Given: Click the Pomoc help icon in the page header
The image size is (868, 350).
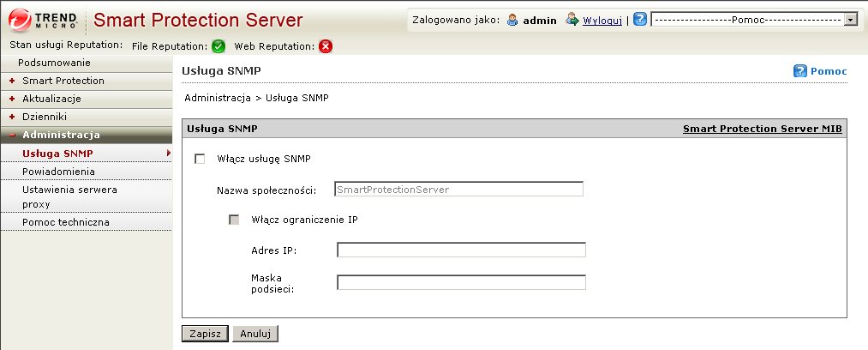Looking at the screenshot, I should [800, 71].
